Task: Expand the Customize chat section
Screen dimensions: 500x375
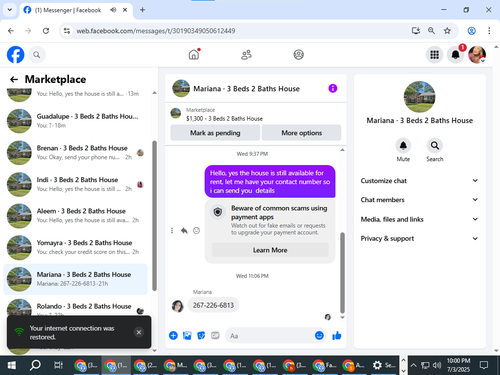Action: point(419,181)
